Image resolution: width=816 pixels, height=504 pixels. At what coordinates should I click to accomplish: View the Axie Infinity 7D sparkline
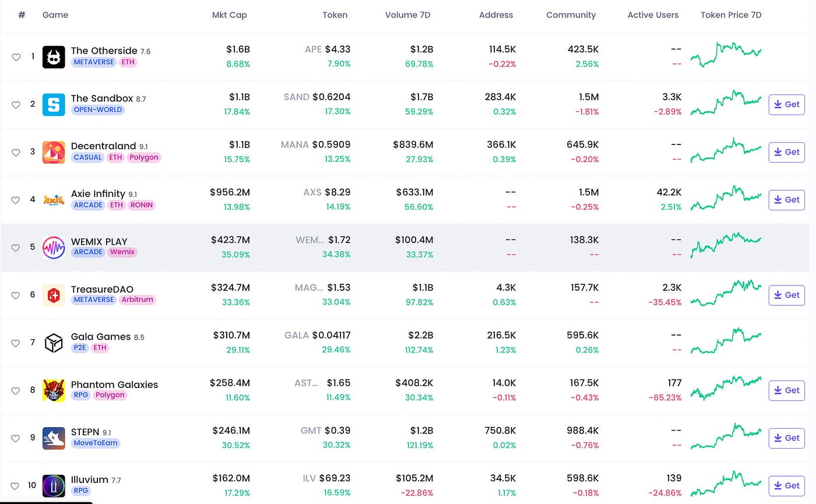pos(726,198)
